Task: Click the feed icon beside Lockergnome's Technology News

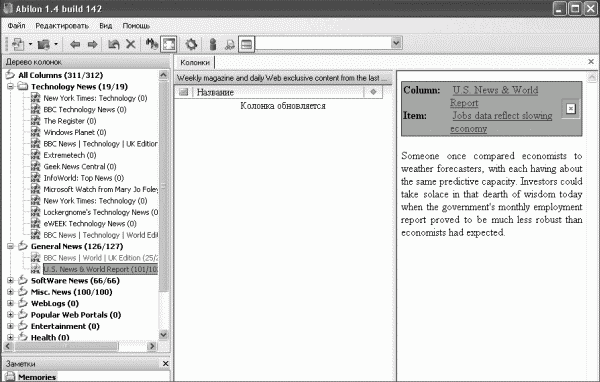Action: 35,212
